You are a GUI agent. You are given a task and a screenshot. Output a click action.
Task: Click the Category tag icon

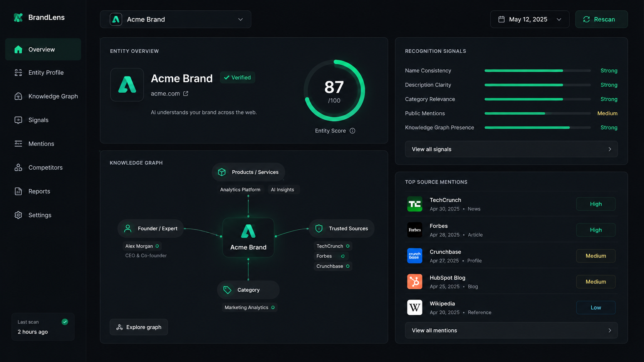227,290
